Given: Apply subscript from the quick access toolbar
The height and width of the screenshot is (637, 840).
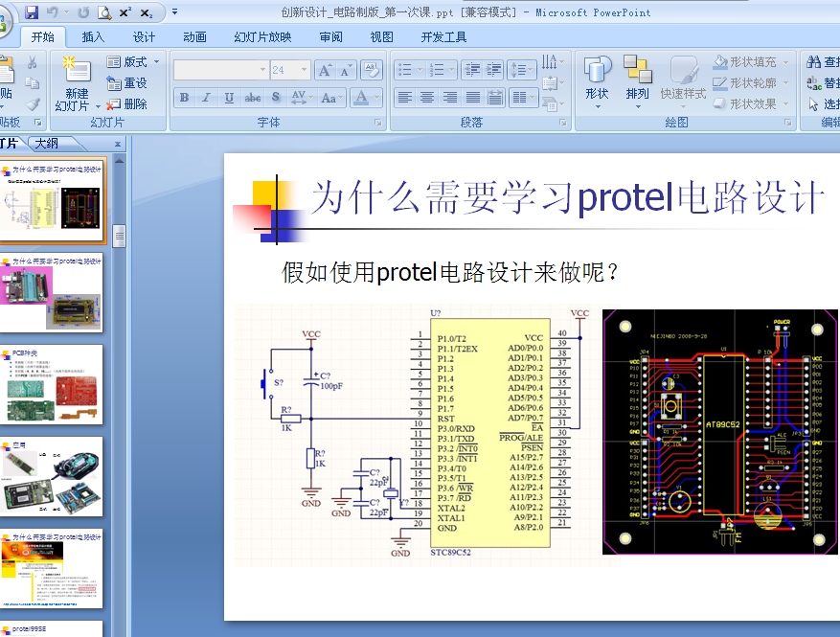Looking at the screenshot, I should tap(147, 12).
